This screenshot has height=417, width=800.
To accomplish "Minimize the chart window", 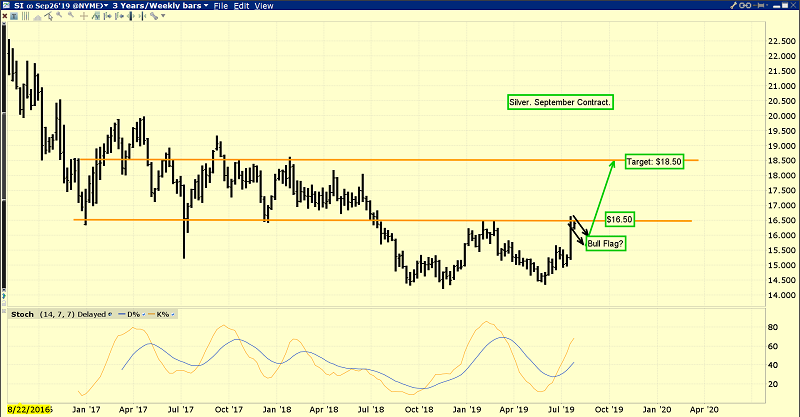I will coord(777,6).
